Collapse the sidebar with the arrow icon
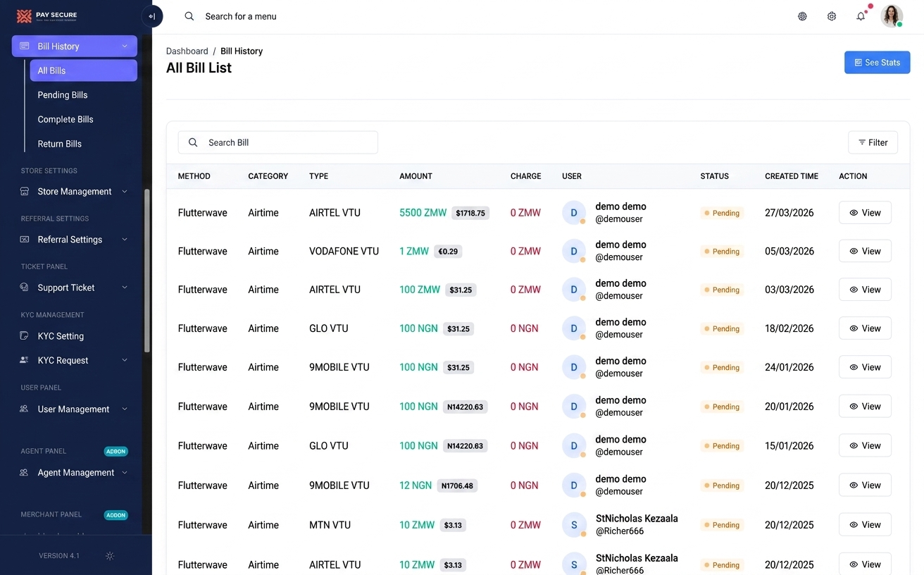Image resolution: width=924 pixels, height=575 pixels. (152, 16)
